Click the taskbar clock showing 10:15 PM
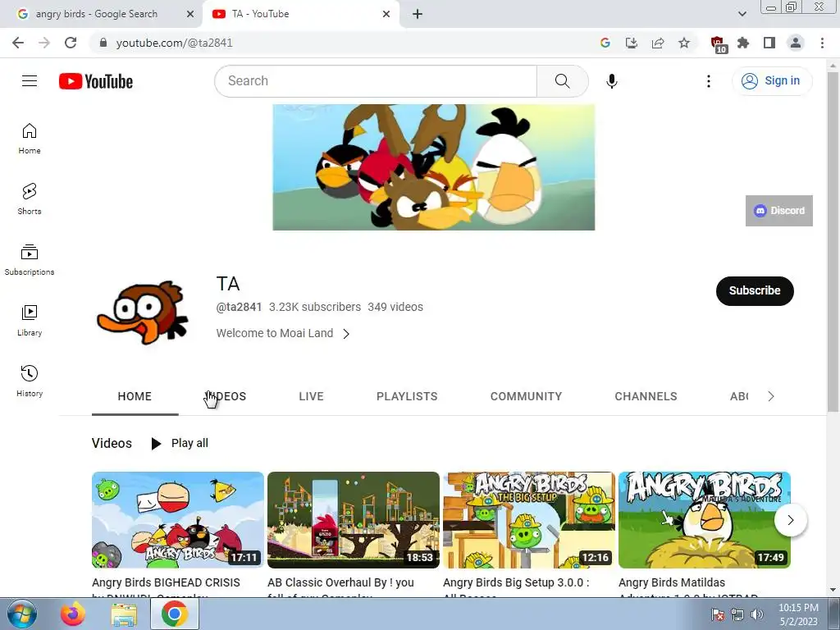The width and height of the screenshot is (840, 630). point(798,614)
